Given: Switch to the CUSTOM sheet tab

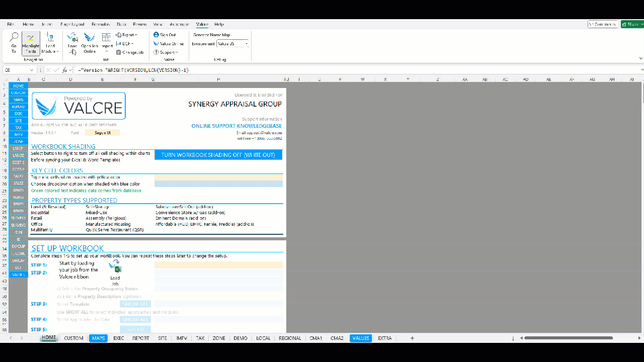Looking at the screenshot, I should tap(73, 338).
